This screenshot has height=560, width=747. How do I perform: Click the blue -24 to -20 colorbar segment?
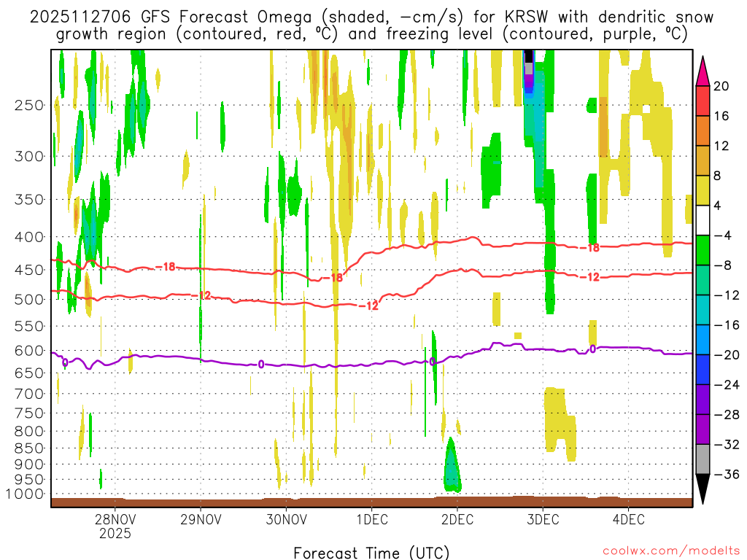click(703, 370)
